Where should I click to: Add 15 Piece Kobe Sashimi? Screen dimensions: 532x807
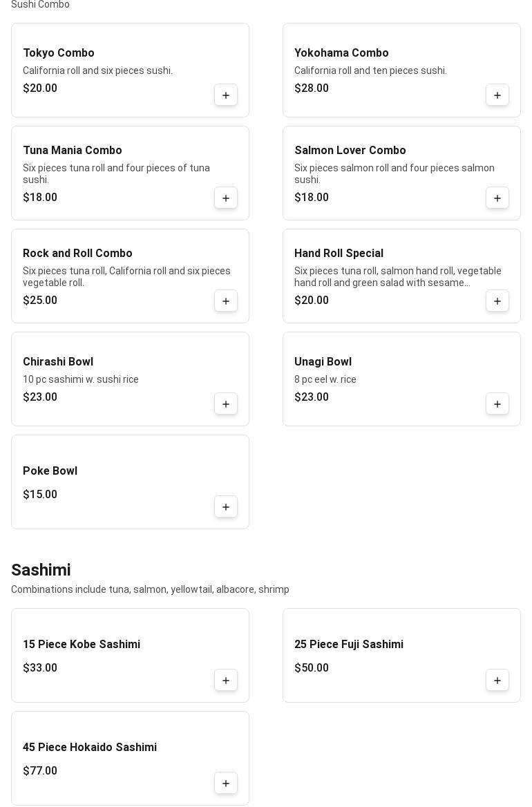click(x=226, y=681)
